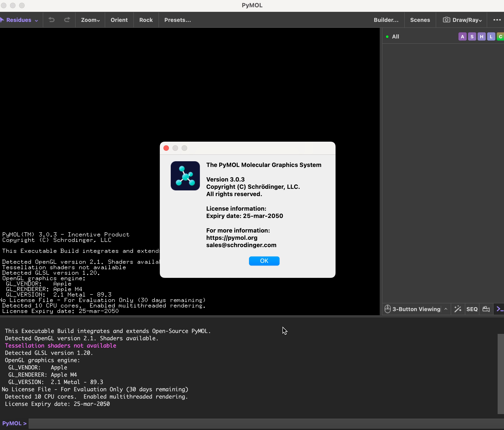
Task: Close the About PyMOL dialog
Action: (166, 148)
